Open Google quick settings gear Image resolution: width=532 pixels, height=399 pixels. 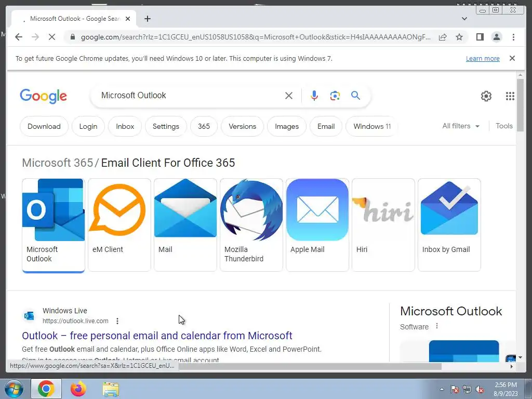click(486, 96)
